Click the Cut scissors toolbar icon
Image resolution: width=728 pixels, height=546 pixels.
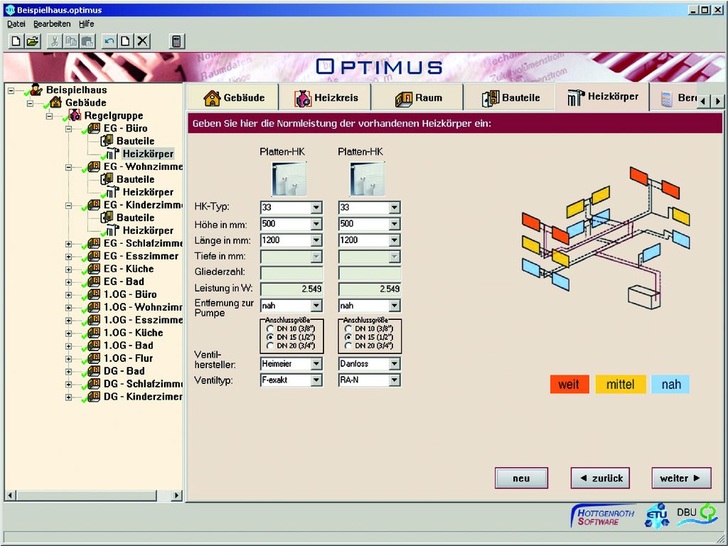tap(54, 41)
